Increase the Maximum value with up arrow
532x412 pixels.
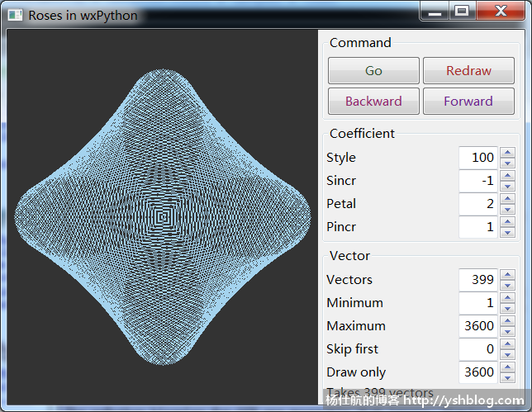coord(507,320)
